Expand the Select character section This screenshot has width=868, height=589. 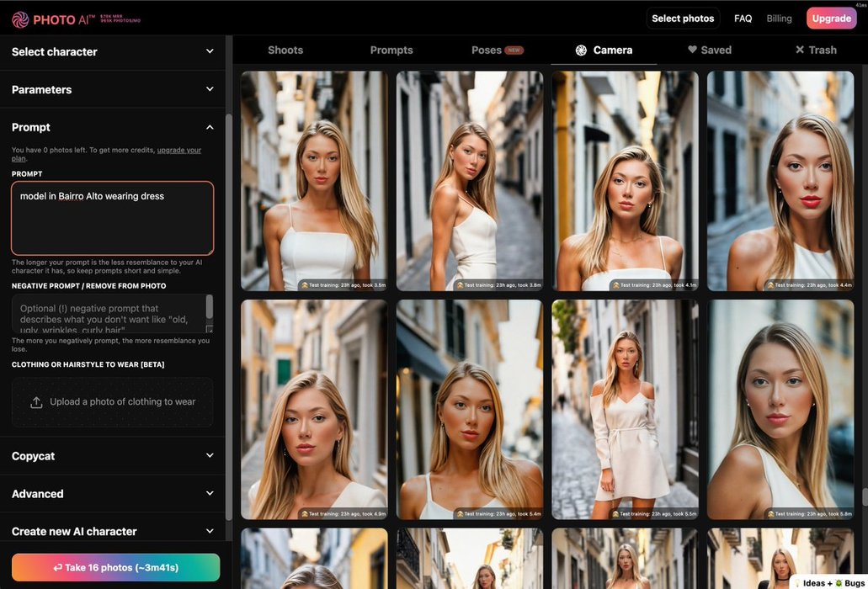(x=112, y=51)
